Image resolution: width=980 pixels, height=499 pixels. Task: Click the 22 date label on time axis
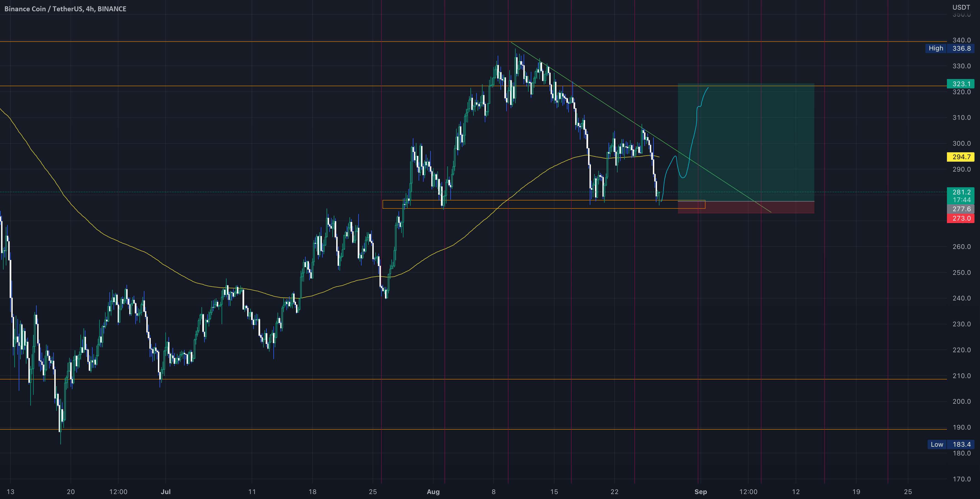(x=614, y=492)
